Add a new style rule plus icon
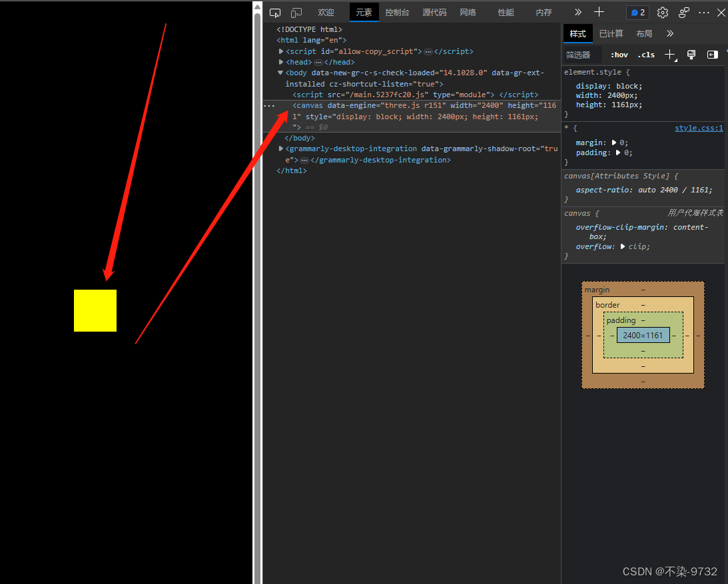Screen dimensions: 728x584 (670, 55)
